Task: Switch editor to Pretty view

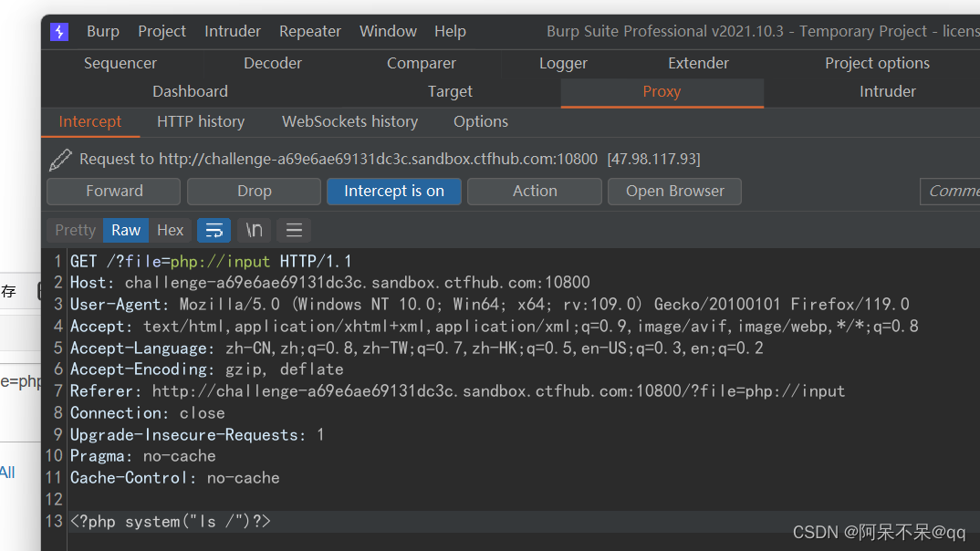Action: pos(75,231)
